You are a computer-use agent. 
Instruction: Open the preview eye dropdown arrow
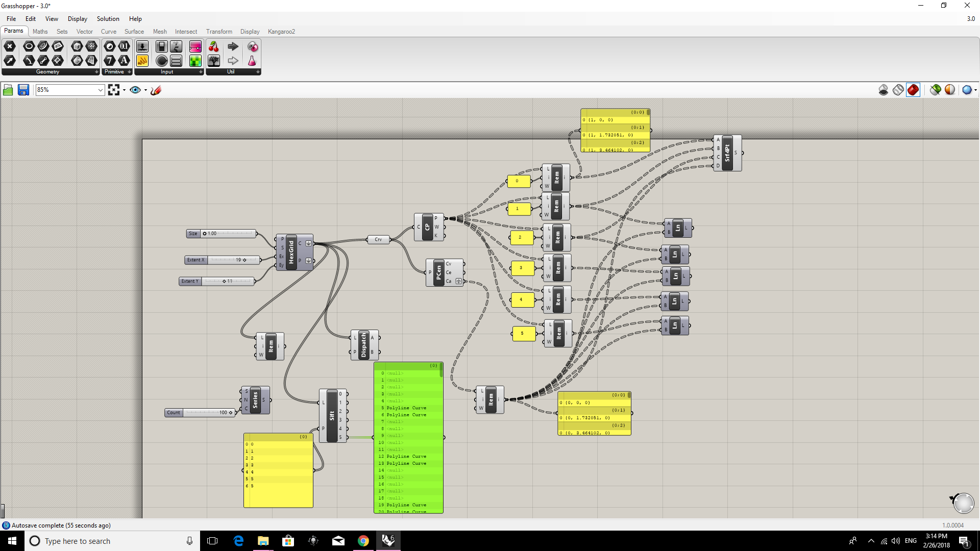[x=145, y=90]
